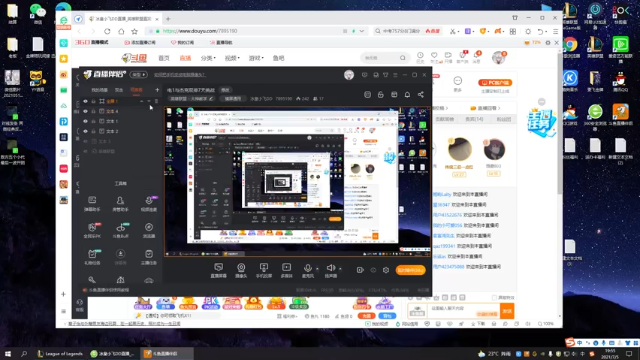640x360 pixels.
Task: Delete the 全屏1 source
Action: [x=156, y=101]
